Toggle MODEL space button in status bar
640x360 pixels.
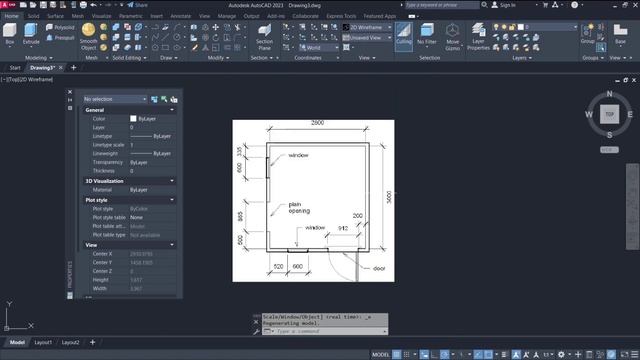[380, 355]
